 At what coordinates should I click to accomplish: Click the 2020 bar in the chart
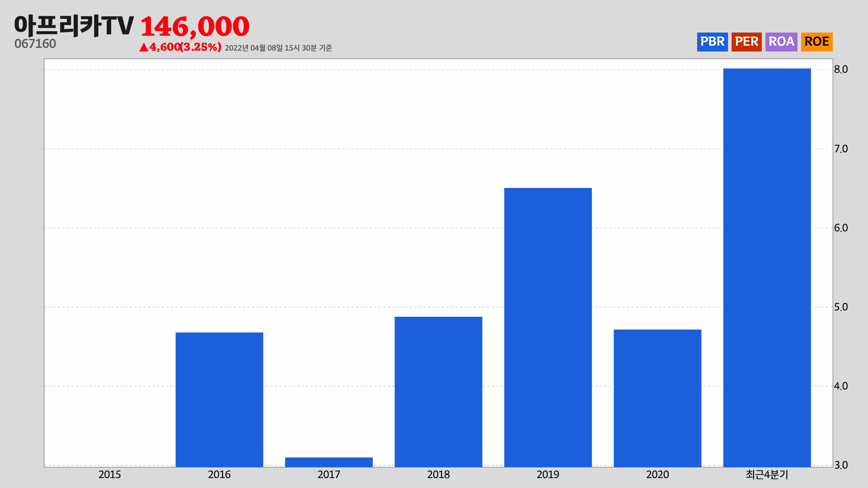657,398
